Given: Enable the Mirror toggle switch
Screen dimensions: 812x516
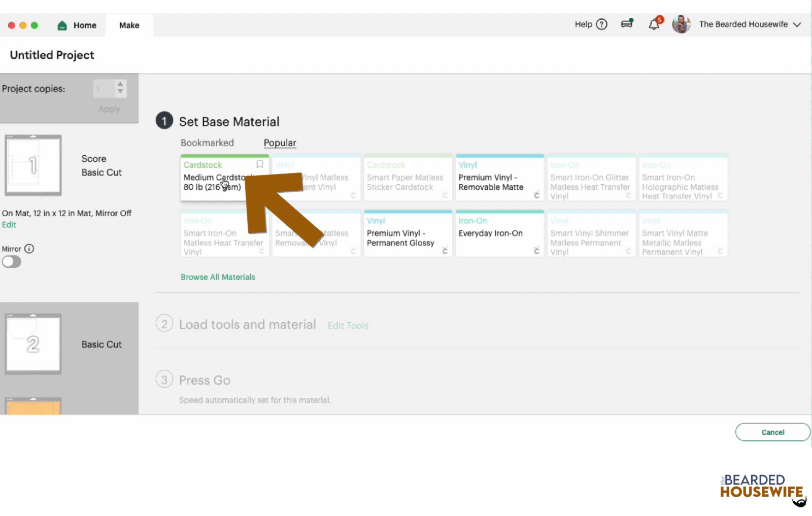Looking at the screenshot, I should [12, 261].
